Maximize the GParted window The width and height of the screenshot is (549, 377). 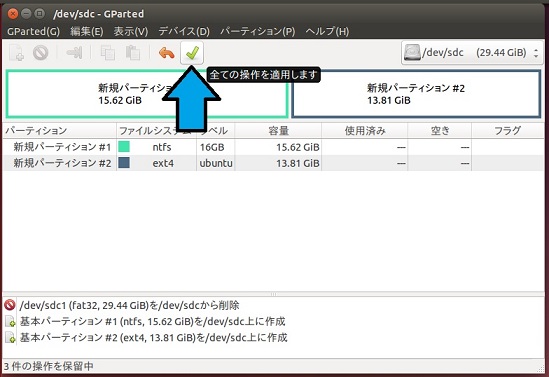coord(40,14)
